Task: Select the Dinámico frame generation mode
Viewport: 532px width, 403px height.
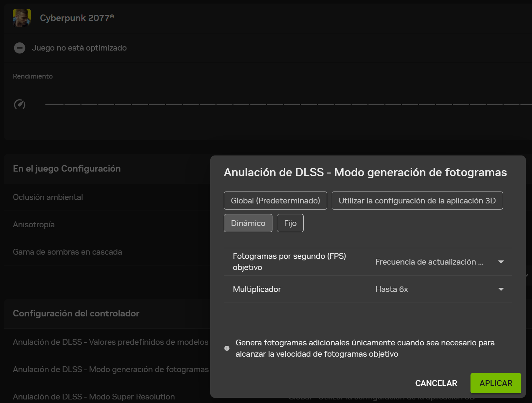Action: 248,223
